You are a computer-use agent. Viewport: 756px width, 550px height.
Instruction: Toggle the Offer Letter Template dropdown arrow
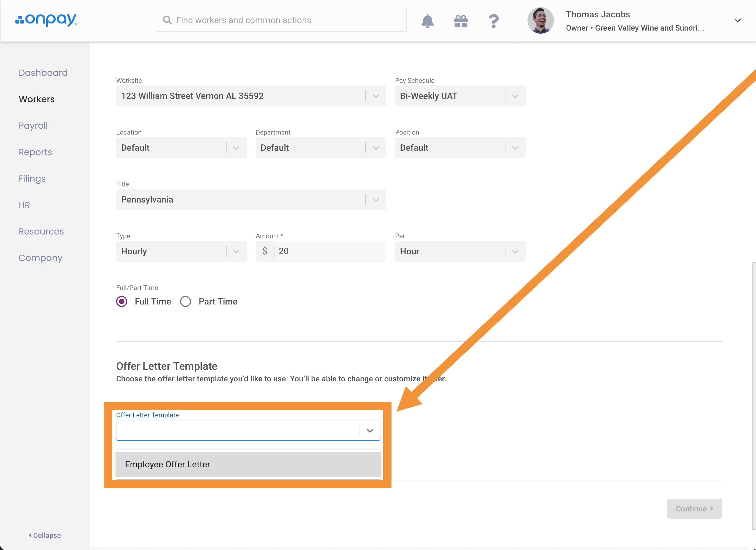(370, 431)
